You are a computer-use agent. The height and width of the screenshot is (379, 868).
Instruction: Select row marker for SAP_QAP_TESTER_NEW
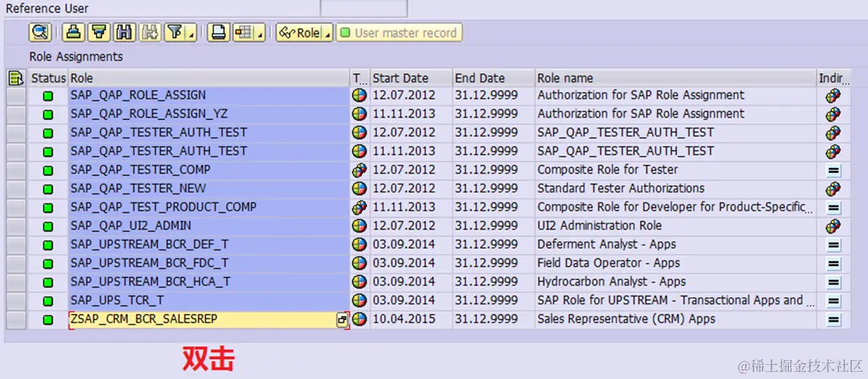pos(16,188)
